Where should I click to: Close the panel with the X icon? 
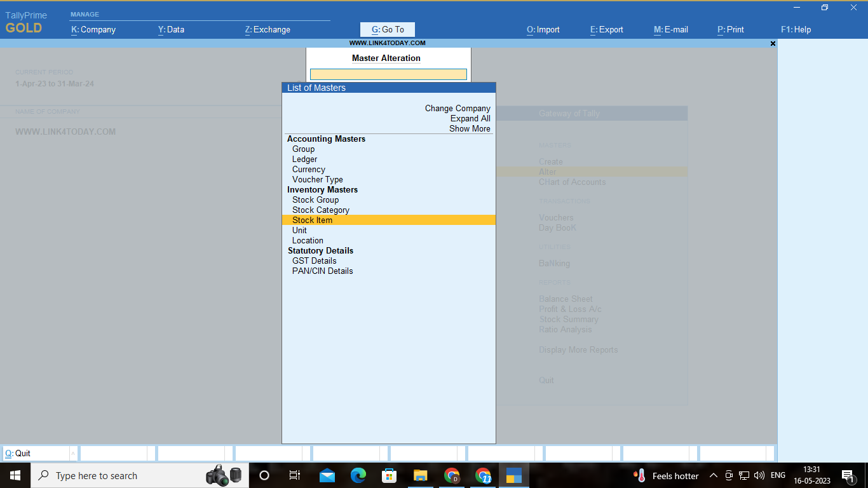[773, 43]
